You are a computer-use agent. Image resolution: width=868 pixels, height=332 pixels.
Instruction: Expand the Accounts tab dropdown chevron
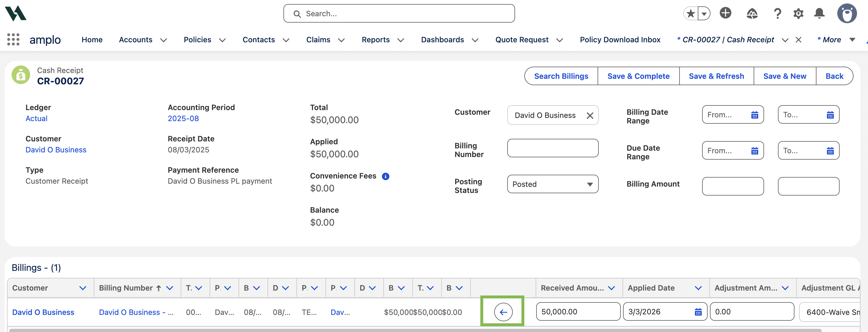pos(163,40)
